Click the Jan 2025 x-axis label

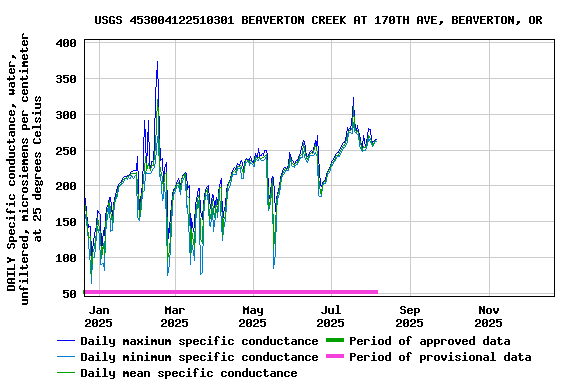point(98,316)
